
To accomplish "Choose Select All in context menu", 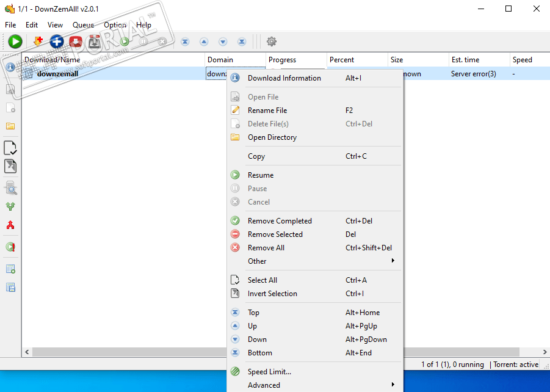I will click(x=315, y=280).
